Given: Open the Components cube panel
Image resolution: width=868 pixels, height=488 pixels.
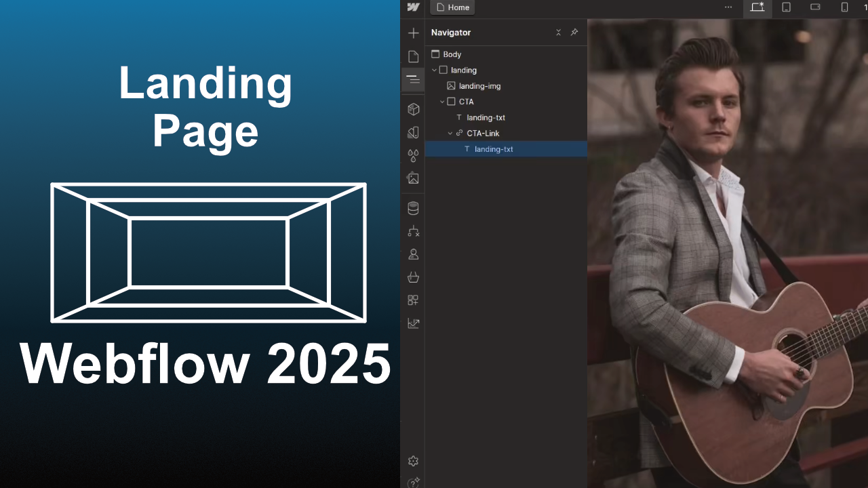Looking at the screenshot, I should 413,109.
